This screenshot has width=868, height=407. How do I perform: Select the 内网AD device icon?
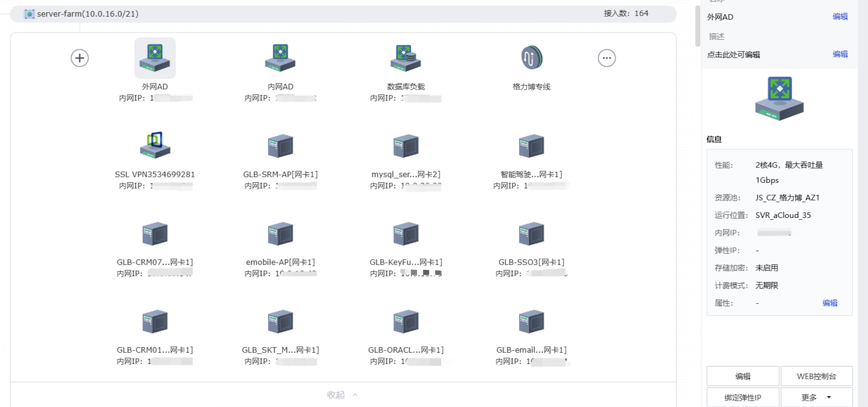[x=280, y=58]
